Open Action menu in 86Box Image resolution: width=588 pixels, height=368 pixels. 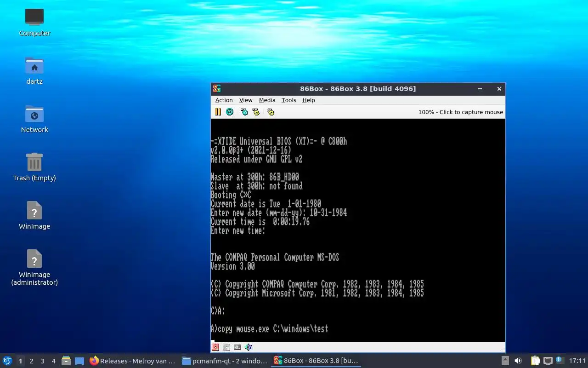click(224, 100)
